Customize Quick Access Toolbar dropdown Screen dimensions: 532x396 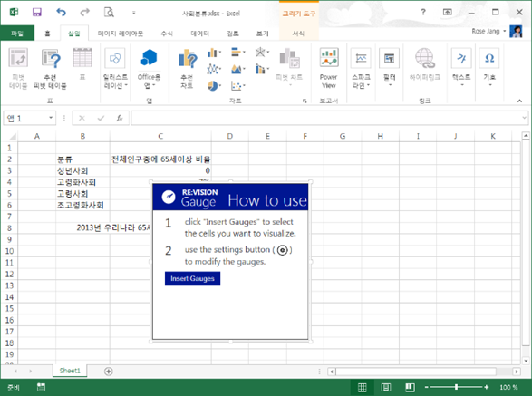133,13
